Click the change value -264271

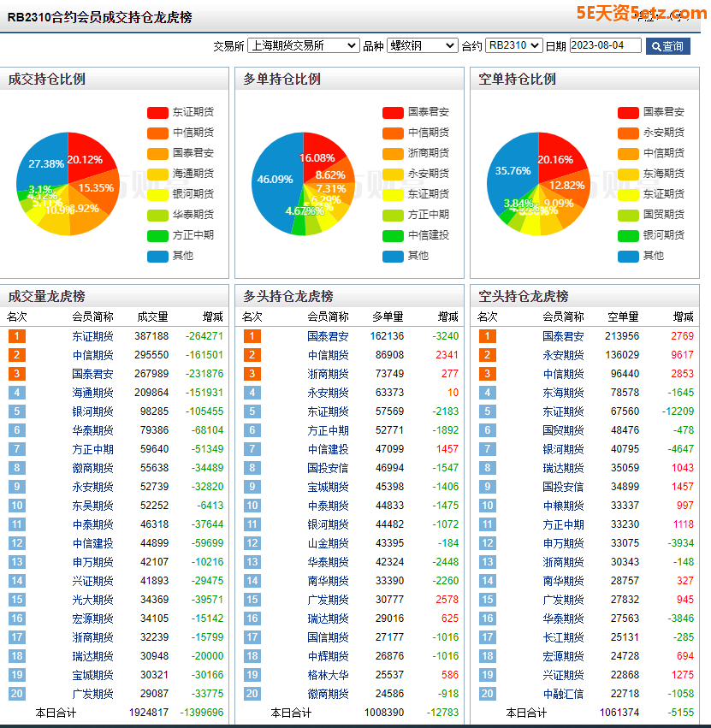coord(204,336)
